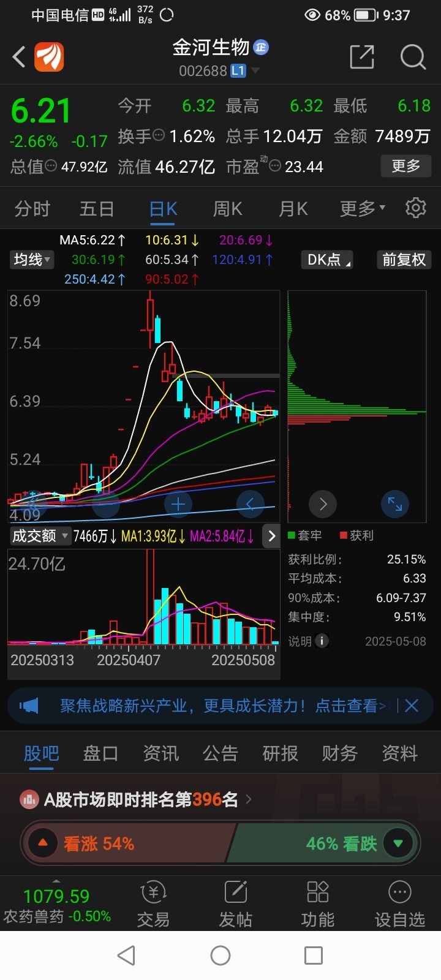Tap info icon next to 换手

click(x=158, y=135)
